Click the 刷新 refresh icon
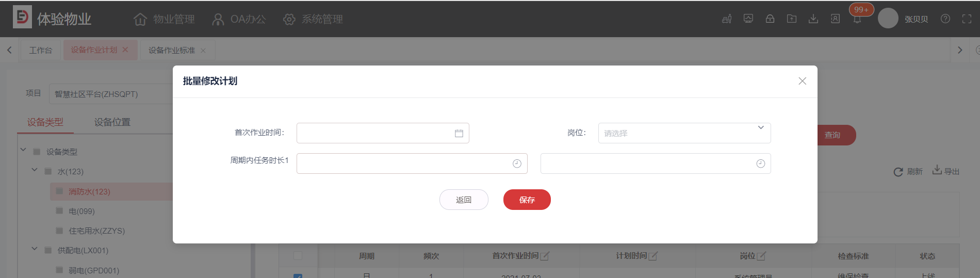 tap(898, 172)
